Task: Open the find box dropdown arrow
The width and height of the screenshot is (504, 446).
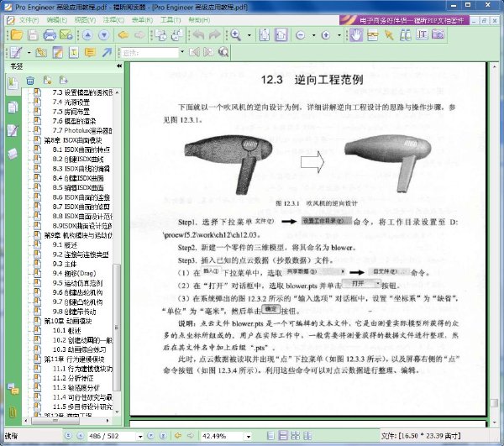Action: (x=182, y=52)
